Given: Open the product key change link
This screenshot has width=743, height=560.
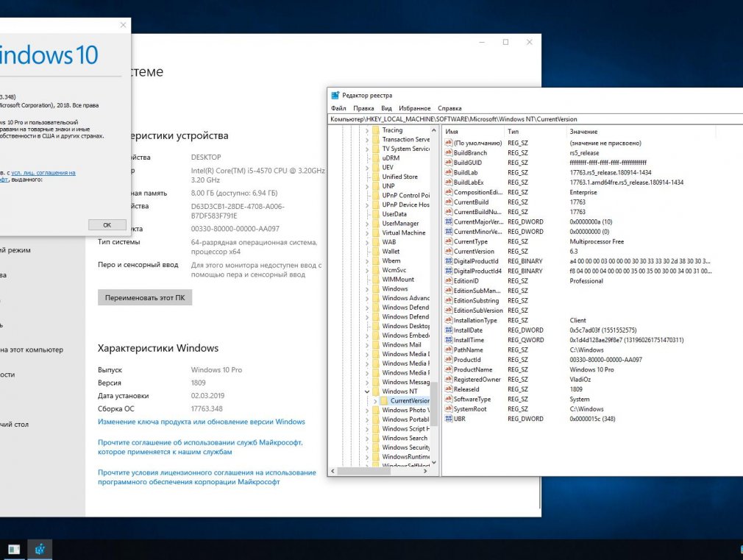Looking at the screenshot, I should pyautogui.click(x=202, y=422).
